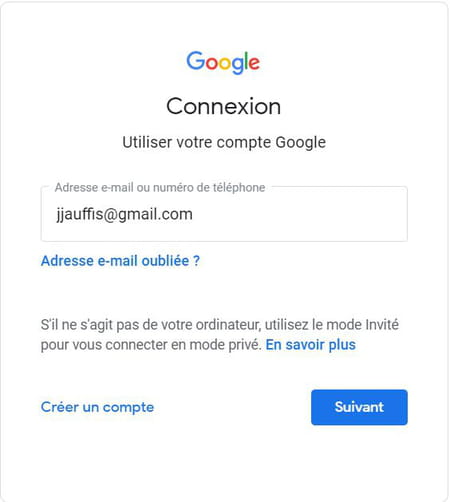This screenshot has width=450, height=502.
Task: Open the 'Adresse e-mail oubliée ?' link
Action: pos(120,261)
